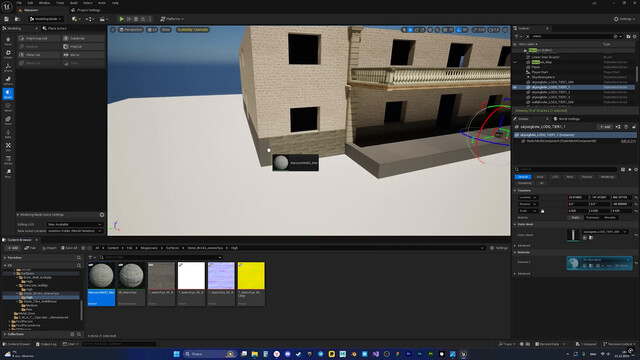The height and width of the screenshot is (360, 640).
Task: Click Save All in Content Browser
Action: coord(69,248)
